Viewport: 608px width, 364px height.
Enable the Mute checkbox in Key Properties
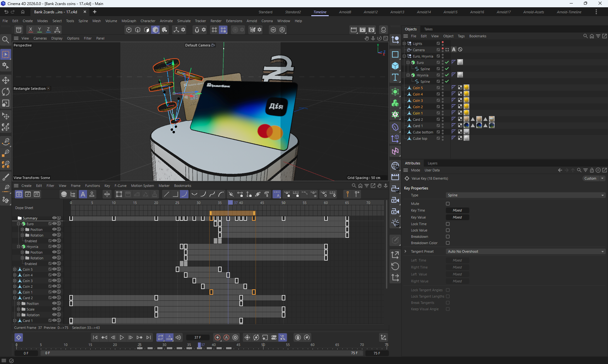pos(448,204)
